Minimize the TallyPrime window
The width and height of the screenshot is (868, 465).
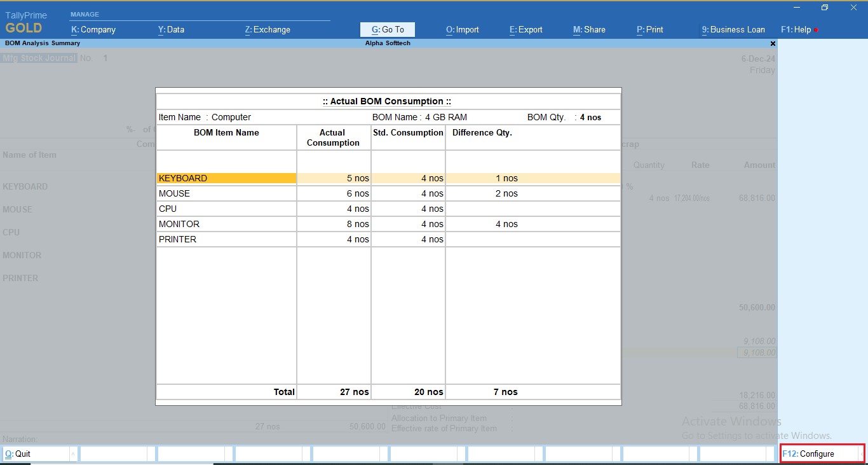pyautogui.click(x=797, y=8)
